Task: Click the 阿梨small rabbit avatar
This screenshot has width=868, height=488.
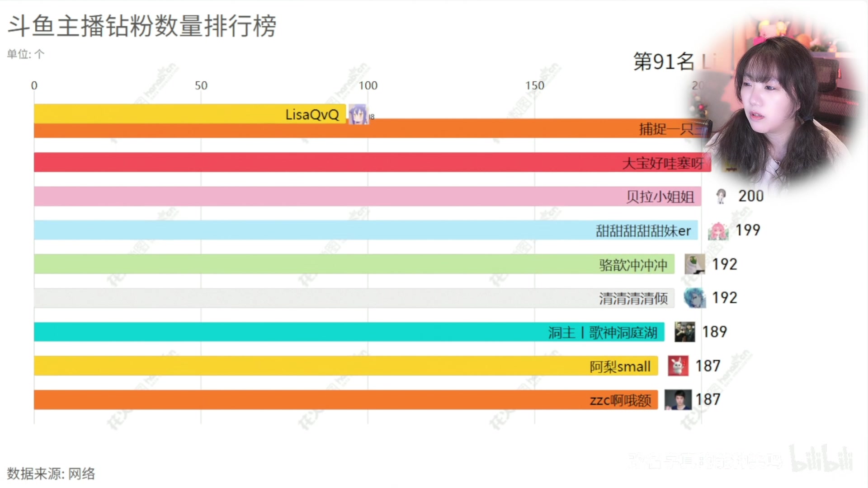Action: (678, 366)
